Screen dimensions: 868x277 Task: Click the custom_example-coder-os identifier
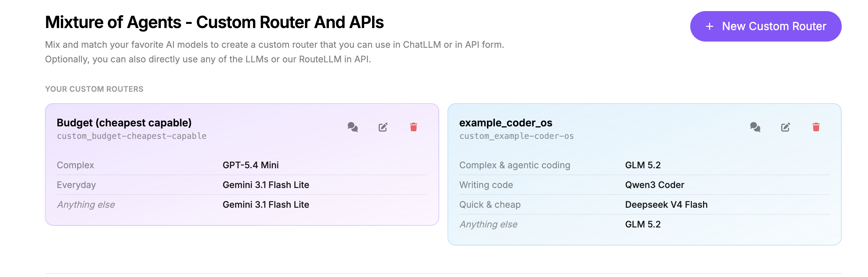[x=516, y=136]
